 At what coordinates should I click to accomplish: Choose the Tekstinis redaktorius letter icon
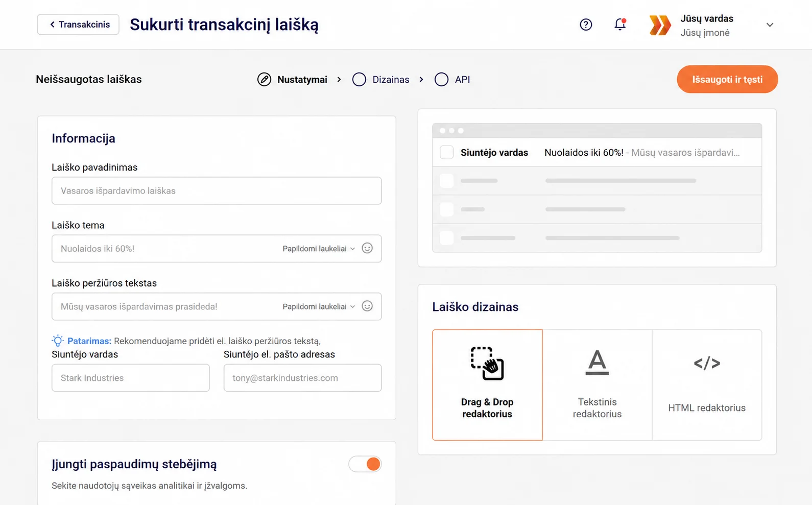click(x=597, y=363)
